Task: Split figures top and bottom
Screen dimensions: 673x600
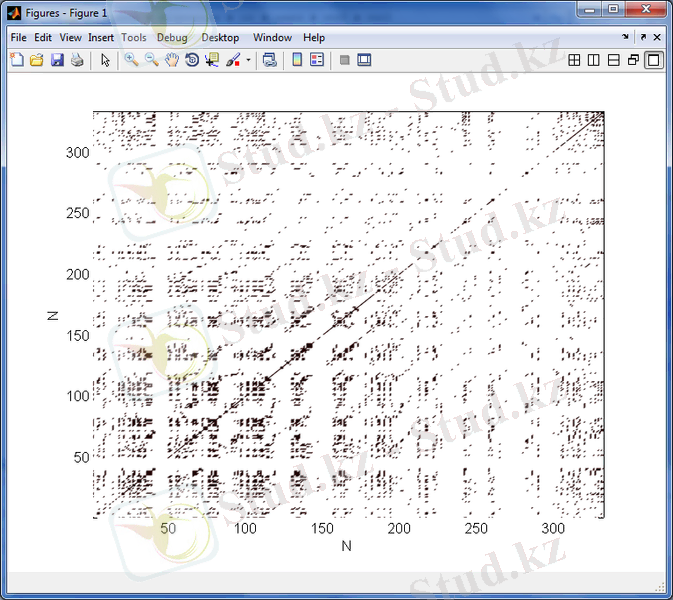Action: coord(614,60)
